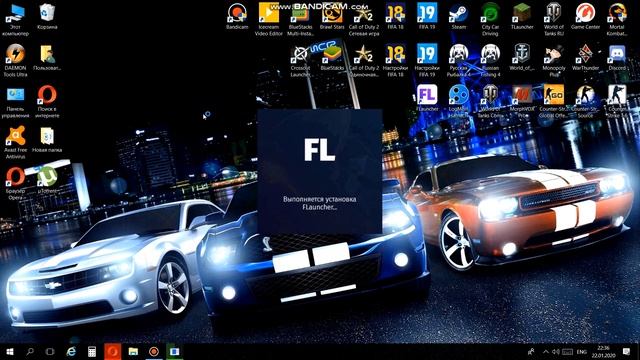
Task: Open the People icon in system tray
Action: (x=531, y=351)
